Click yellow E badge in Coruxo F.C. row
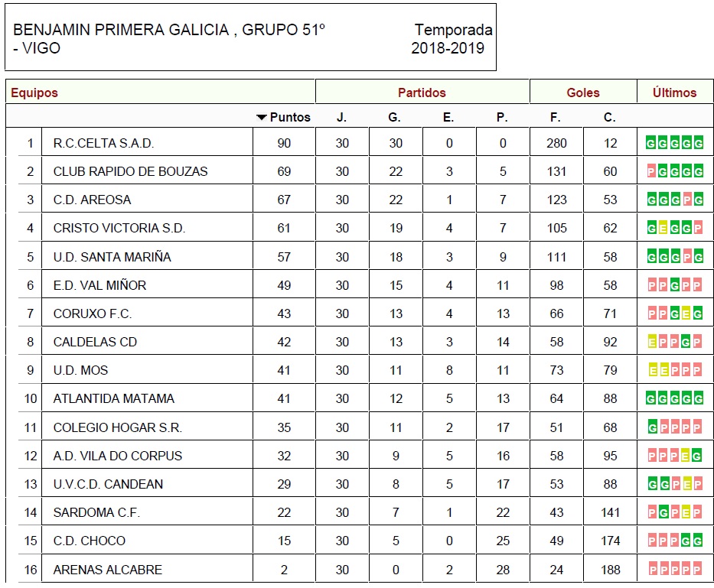Image resolution: width=714 pixels, height=588 pixels. click(x=686, y=313)
